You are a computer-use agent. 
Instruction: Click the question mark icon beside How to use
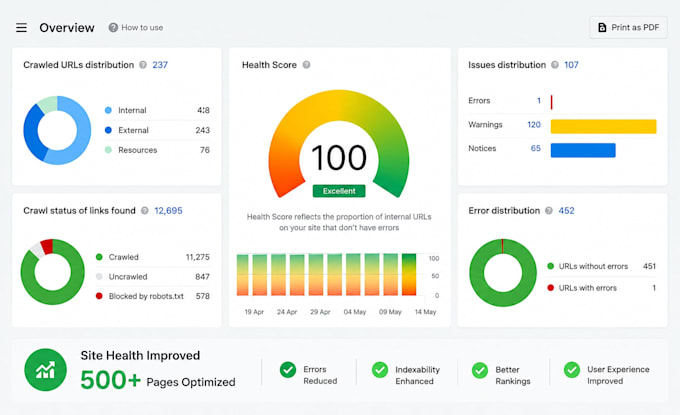tap(113, 28)
